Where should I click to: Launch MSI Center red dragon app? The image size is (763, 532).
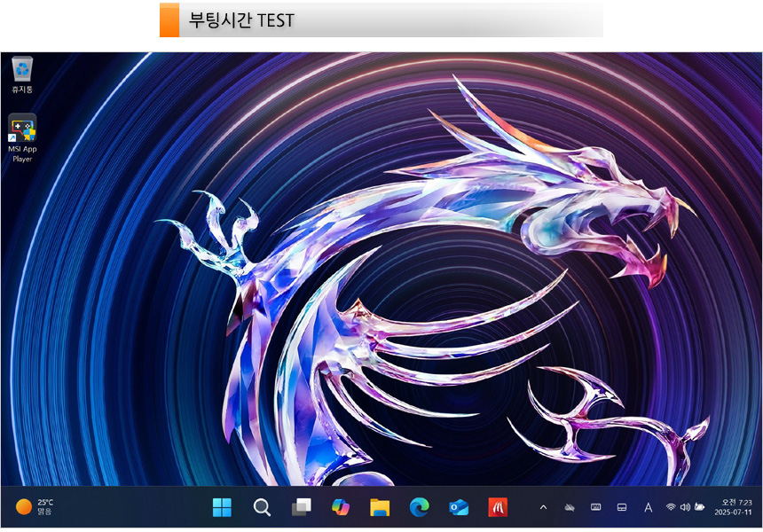coord(498,507)
